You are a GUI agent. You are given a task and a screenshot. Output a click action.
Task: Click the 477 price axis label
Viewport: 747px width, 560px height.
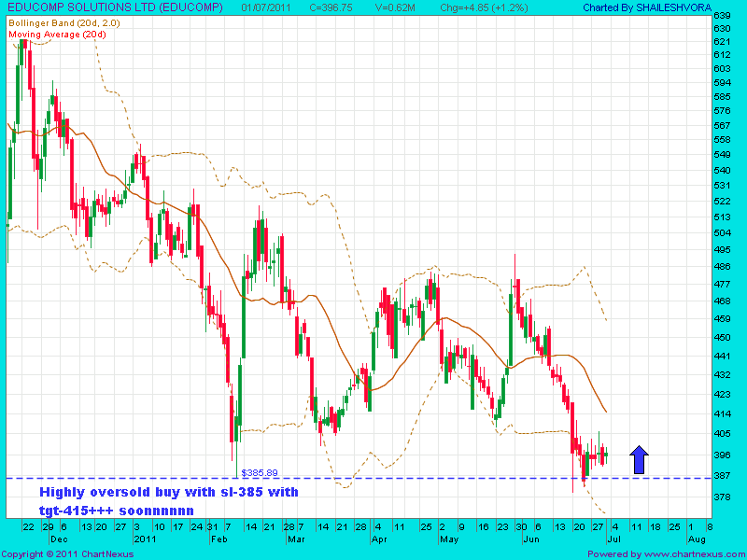click(722, 284)
